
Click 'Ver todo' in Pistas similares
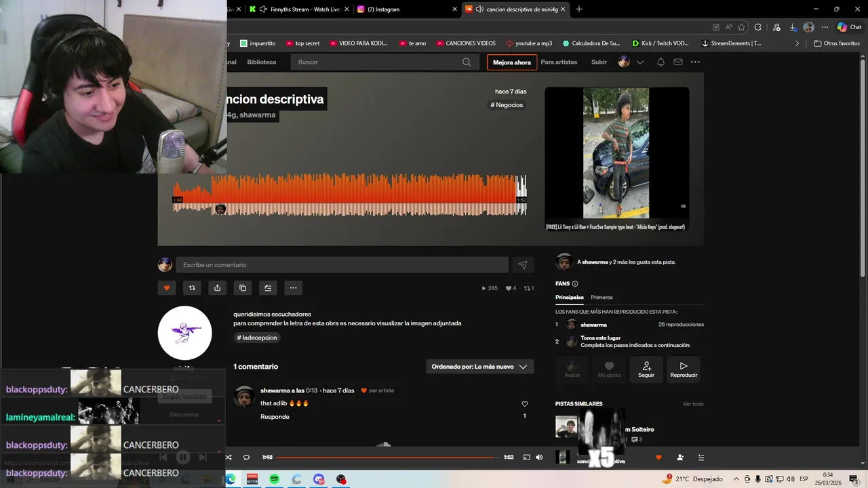(x=693, y=404)
